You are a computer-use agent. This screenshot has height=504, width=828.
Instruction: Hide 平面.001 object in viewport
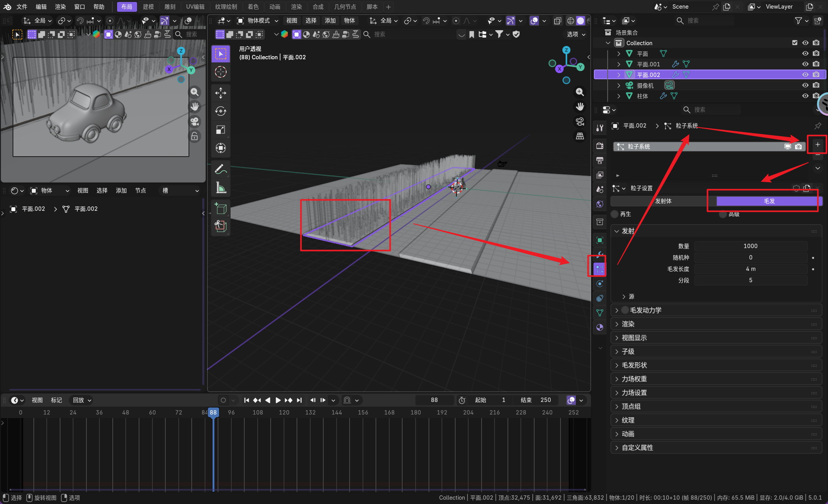click(x=805, y=64)
